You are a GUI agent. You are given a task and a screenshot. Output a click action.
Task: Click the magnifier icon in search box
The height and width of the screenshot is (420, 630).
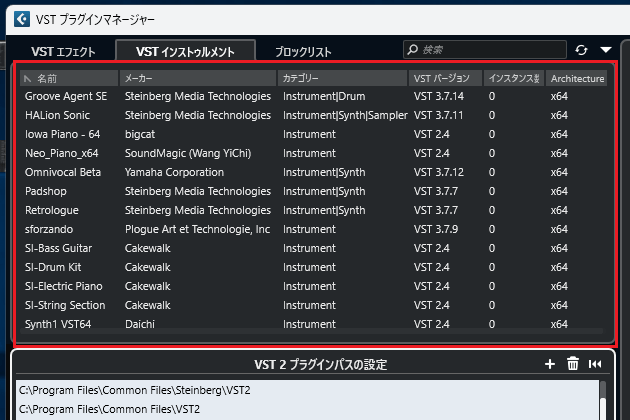point(412,49)
